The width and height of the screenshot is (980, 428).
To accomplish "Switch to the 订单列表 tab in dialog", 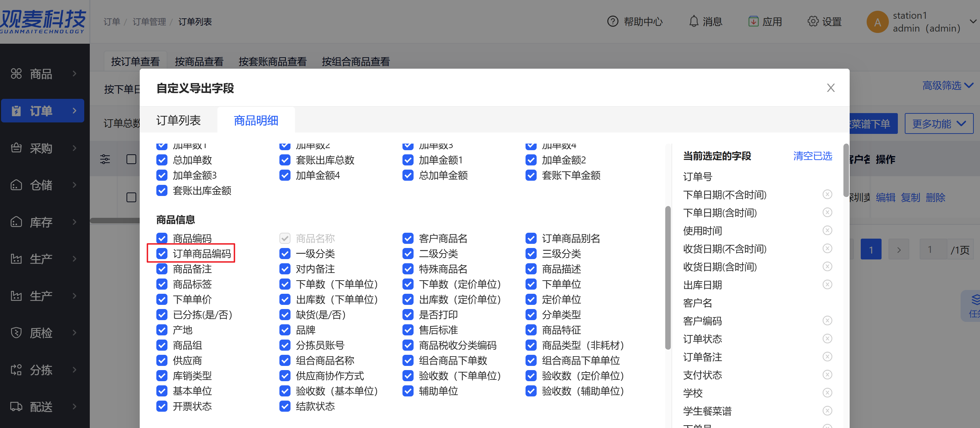I will pyautogui.click(x=179, y=120).
